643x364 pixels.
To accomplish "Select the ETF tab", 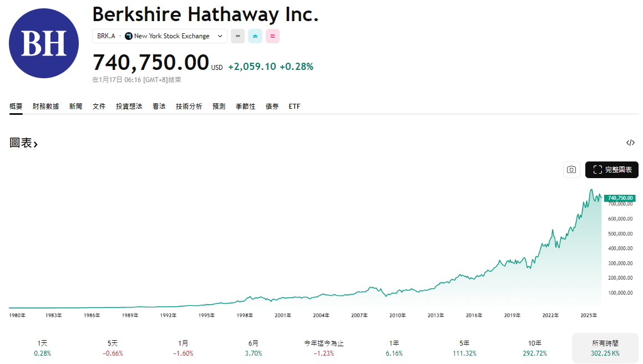I will (x=295, y=107).
